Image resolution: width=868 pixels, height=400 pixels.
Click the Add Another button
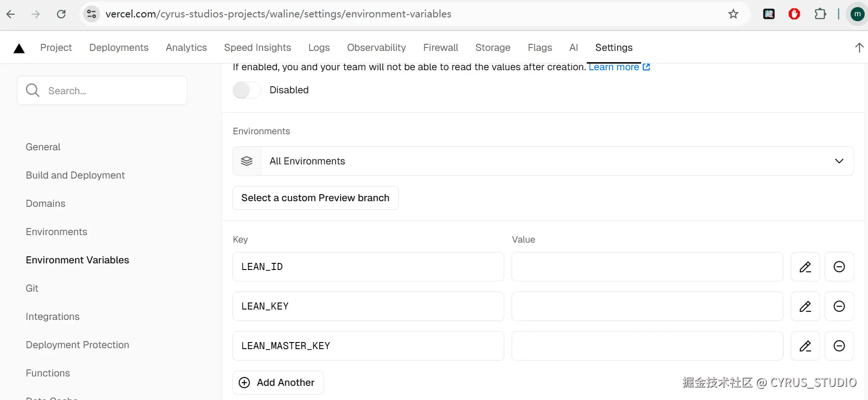click(x=278, y=383)
